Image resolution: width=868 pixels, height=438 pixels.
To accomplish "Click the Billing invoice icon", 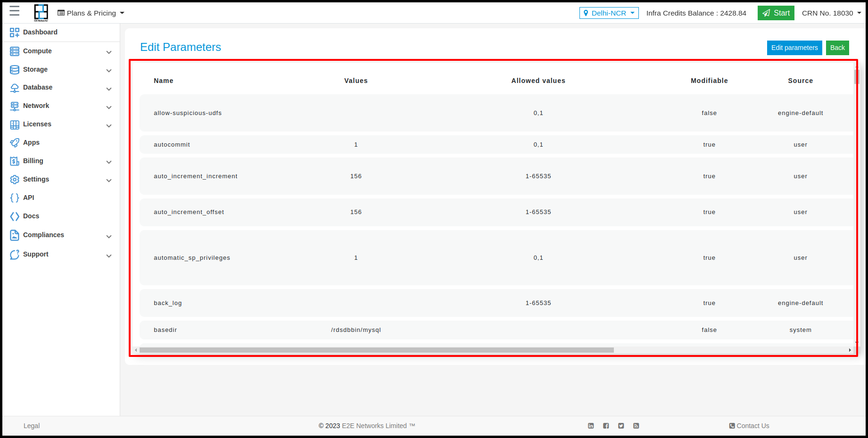I will (x=15, y=161).
